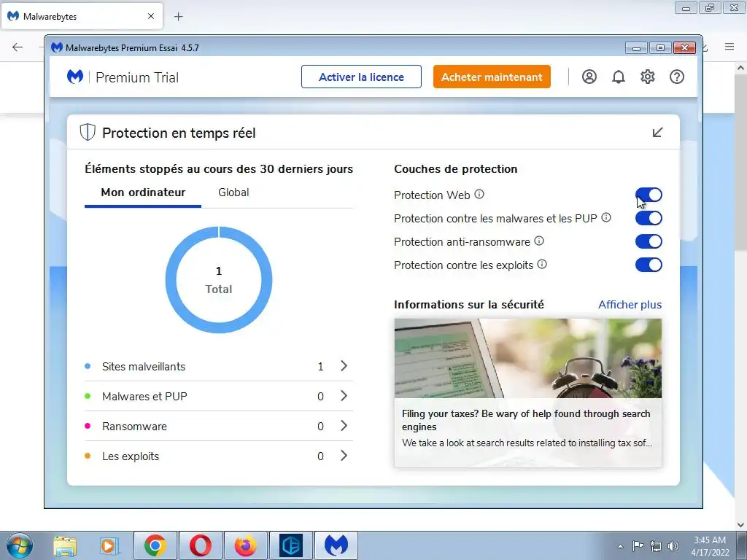Open Afficher plus security news link

[x=630, y=305]
